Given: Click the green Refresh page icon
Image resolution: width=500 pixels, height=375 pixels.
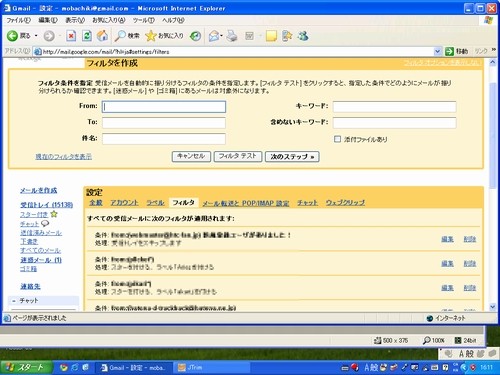Looking at the screenshot, I should coord(87,36).
